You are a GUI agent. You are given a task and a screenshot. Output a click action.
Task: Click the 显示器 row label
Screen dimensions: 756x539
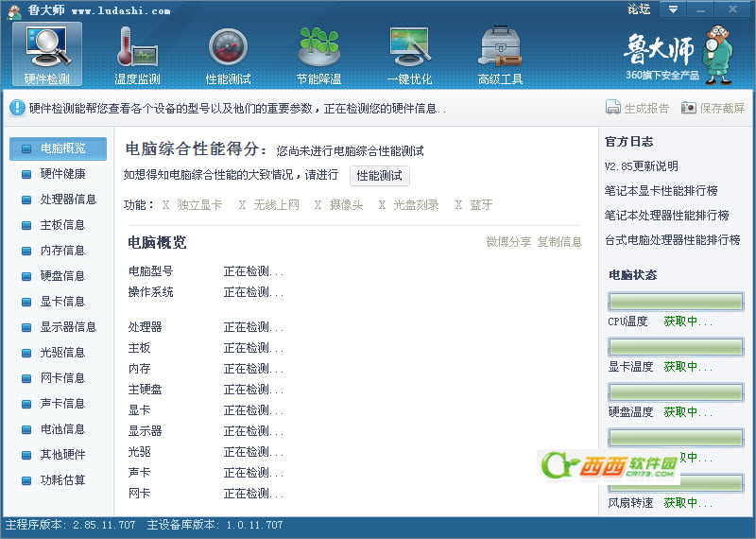[x=146, y=431]
